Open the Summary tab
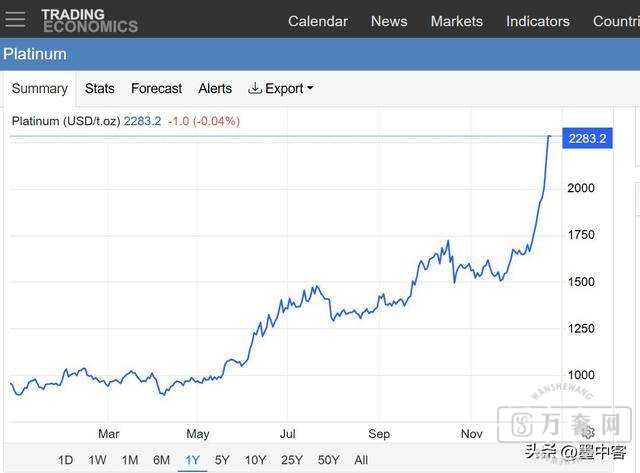Screen dimensions: 640x473 click(40, 88)
